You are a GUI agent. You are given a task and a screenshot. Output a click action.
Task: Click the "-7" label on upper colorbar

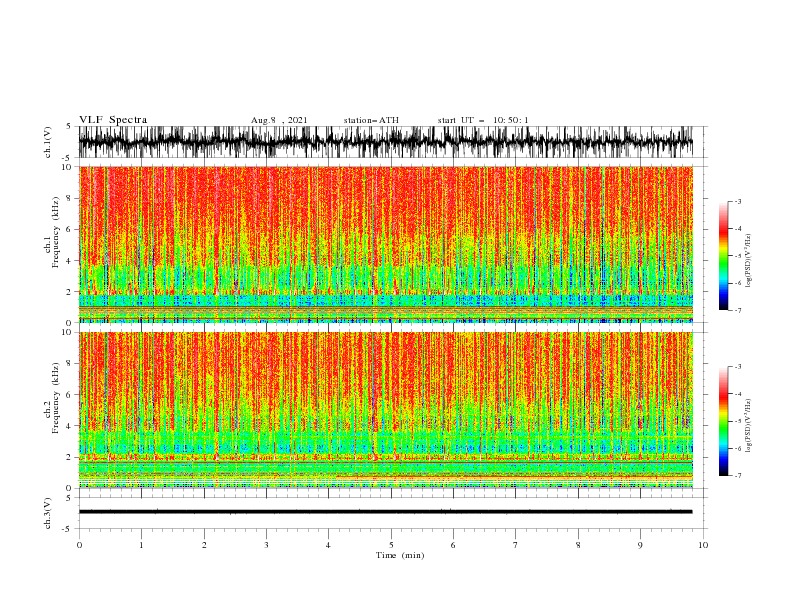(x=738, y=310)
